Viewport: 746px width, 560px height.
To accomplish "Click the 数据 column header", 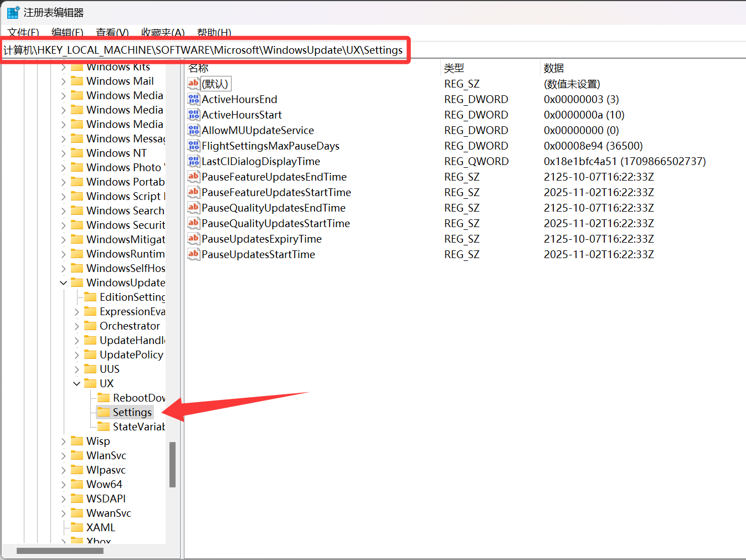I will click(553, 68).
